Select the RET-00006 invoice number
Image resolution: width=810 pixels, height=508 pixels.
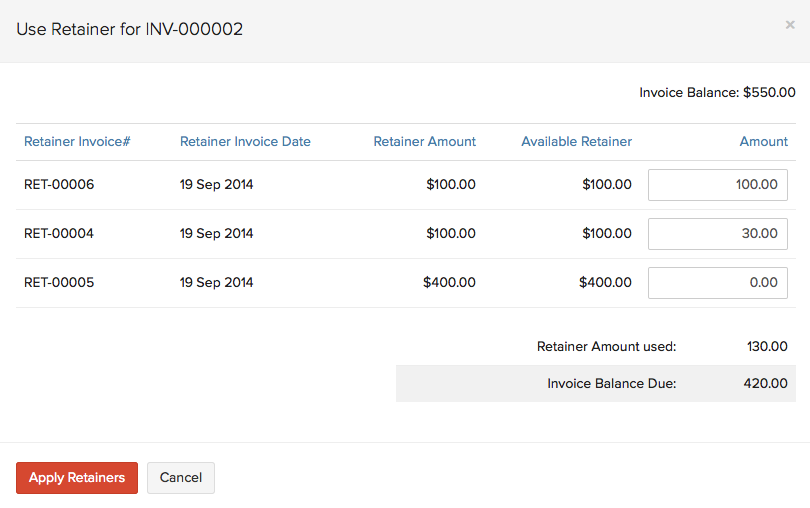[x=59, y=185]
